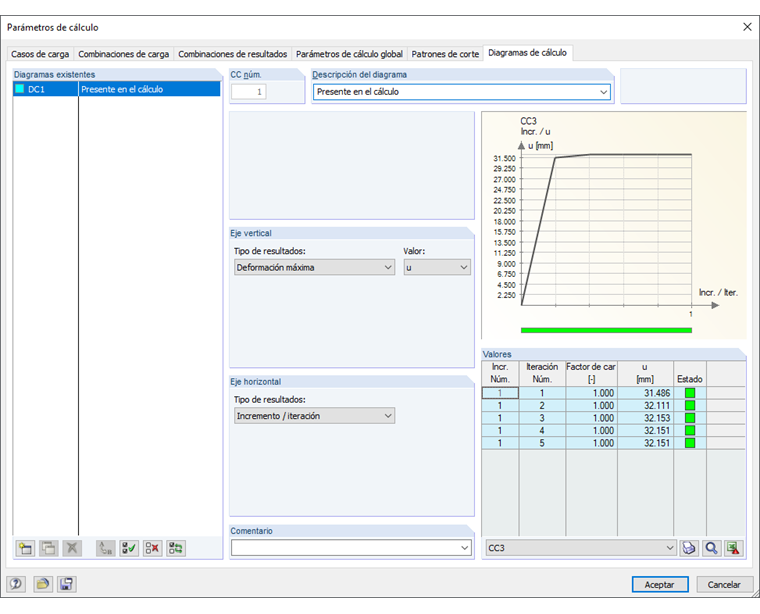Image resolution: width=760 pixels, height=614 pixels.
Task: Click Iteración Núm. cell showing 4
Action: [x=542, y=430]
